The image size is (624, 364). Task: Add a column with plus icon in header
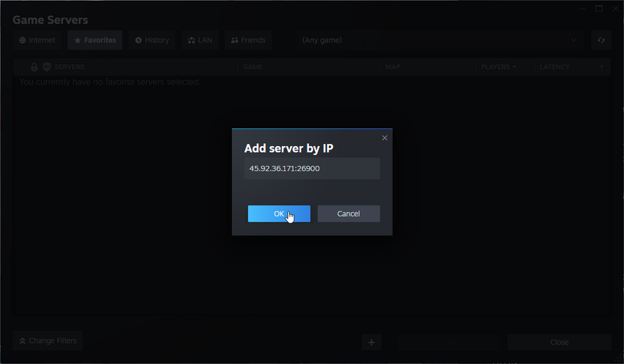[602, 67]
